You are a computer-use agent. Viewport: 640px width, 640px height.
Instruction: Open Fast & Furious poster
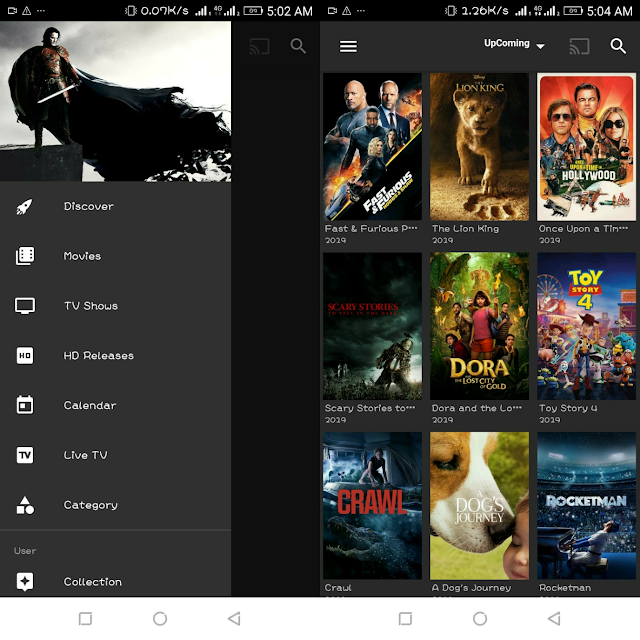(372, 147)
